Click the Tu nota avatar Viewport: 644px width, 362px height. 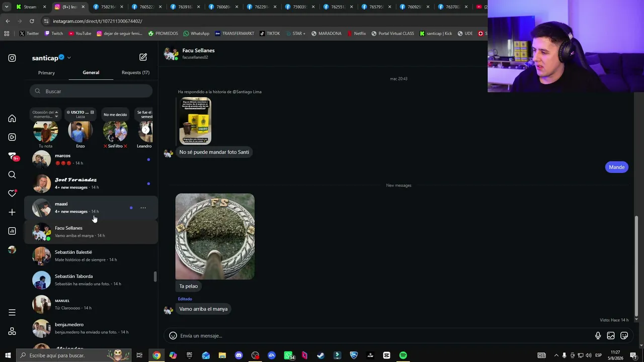pos(45,131)
